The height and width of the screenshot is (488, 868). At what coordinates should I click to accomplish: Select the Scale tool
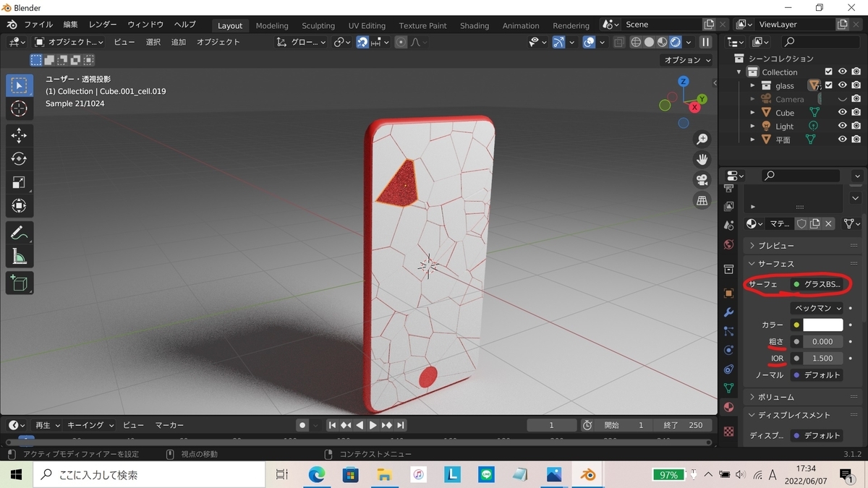pos(20,183)
